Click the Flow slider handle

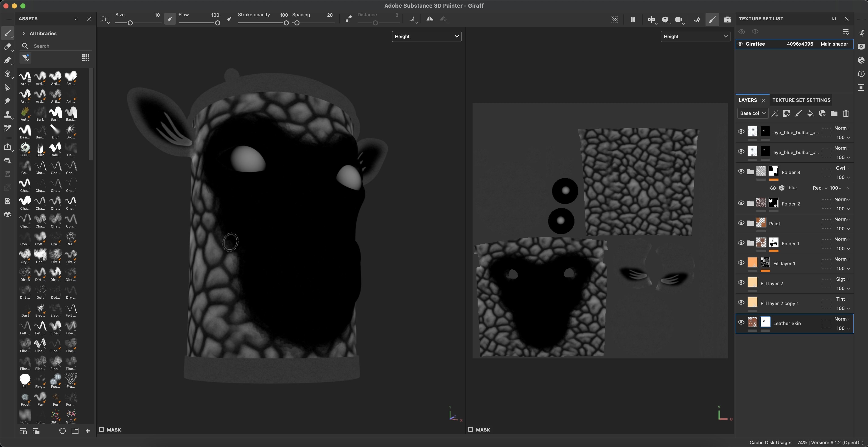point(218,23)
